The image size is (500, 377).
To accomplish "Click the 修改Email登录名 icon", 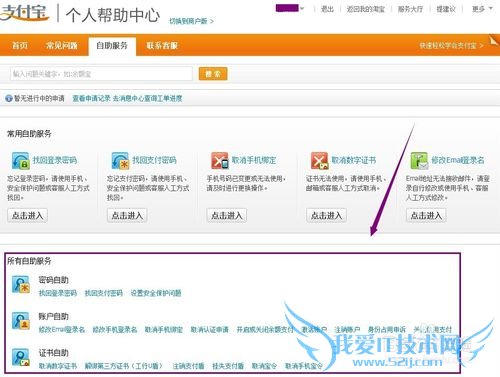I will click(419, 161).
